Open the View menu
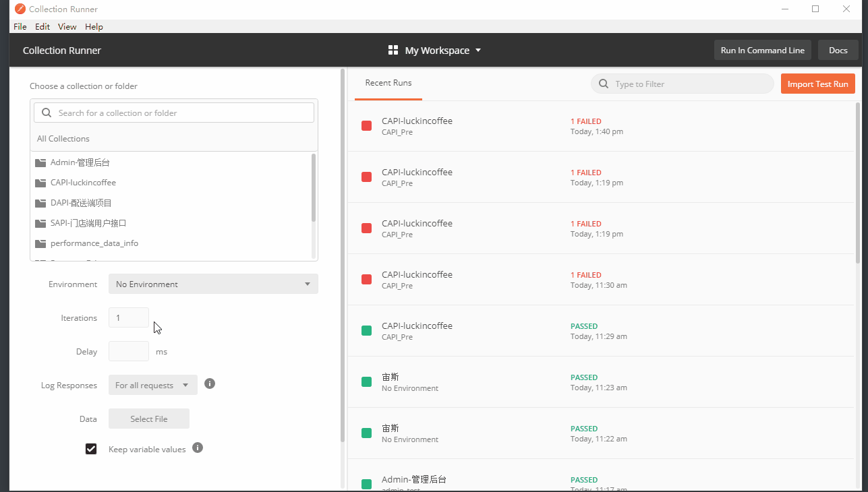This screenshot has height=492, width=868. click(x=67, y=26)
